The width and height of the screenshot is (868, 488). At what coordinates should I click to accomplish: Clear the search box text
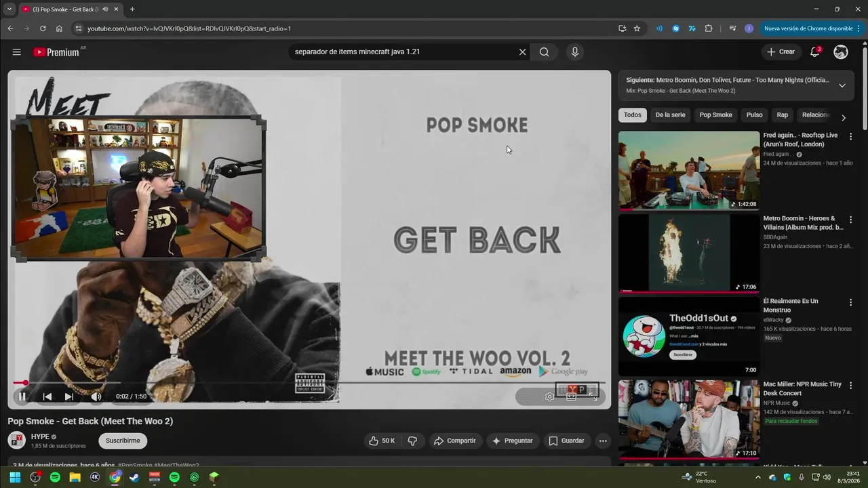point(522,52)
